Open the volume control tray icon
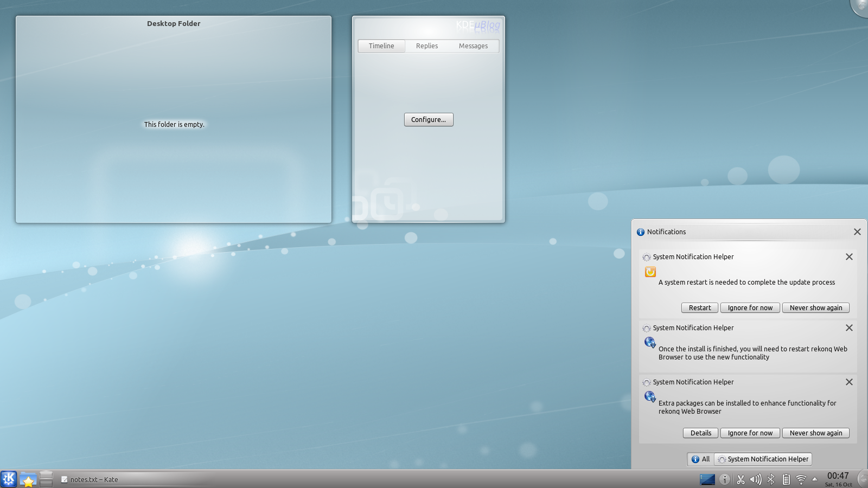This screenshot has height=488, width=868. tap(755, 479)
